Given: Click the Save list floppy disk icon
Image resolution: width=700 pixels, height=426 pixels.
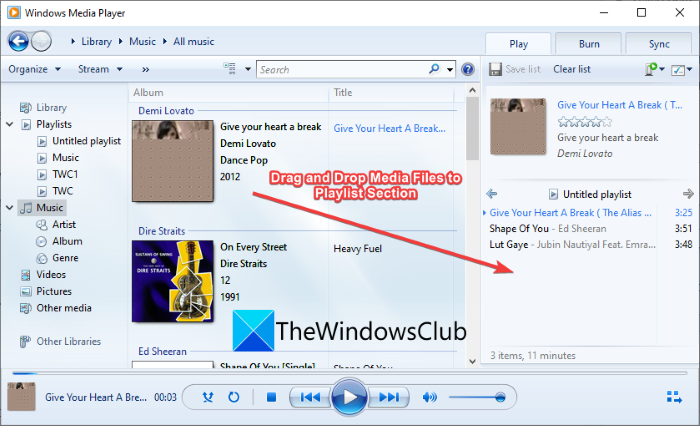Looking at the screenshot, I should point(495,69).
